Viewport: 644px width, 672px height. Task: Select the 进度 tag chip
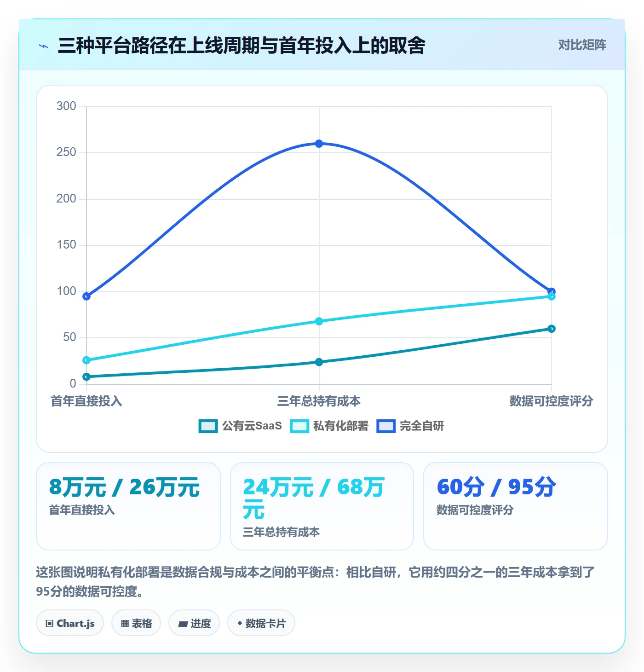194,623
